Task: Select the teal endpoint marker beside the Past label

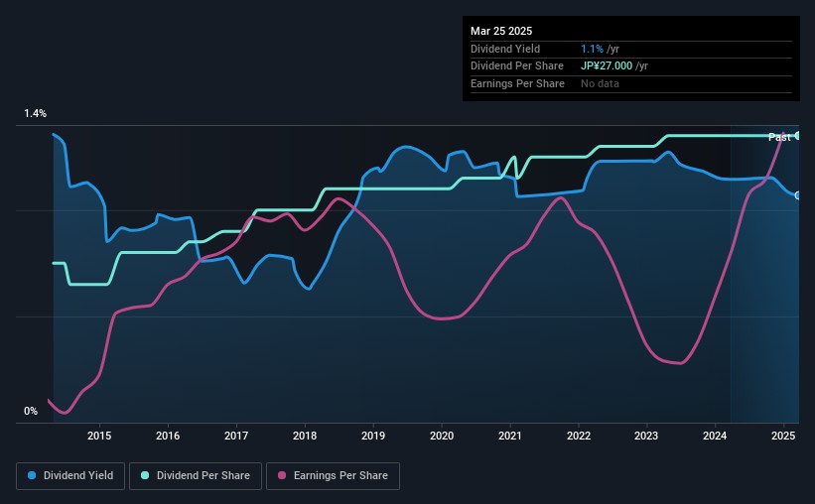Action: [799, 136]
